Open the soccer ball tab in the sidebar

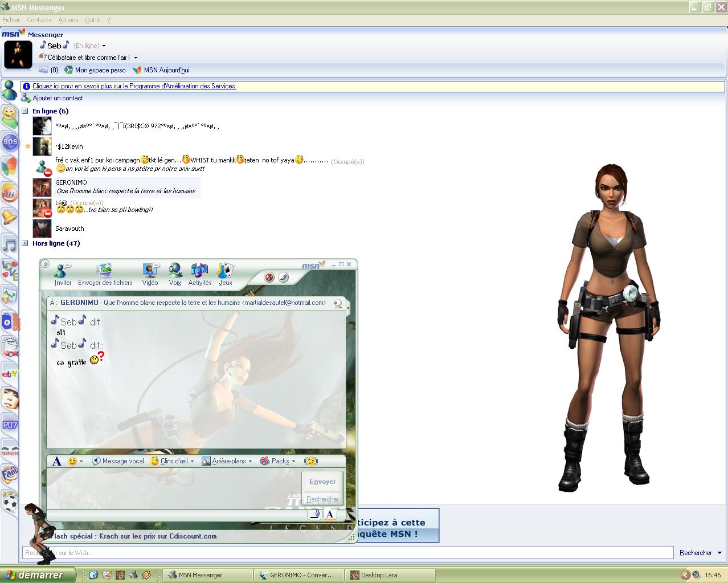(10, 502)
